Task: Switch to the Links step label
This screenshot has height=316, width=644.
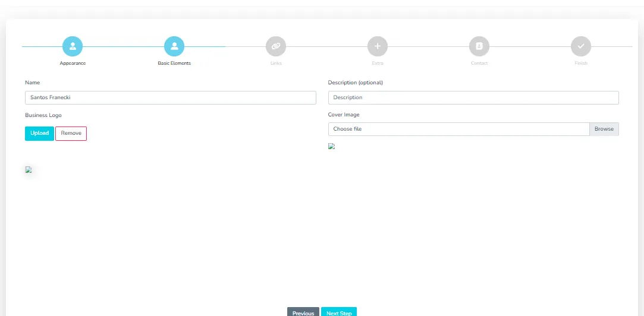Action: (x=276, y=63)
